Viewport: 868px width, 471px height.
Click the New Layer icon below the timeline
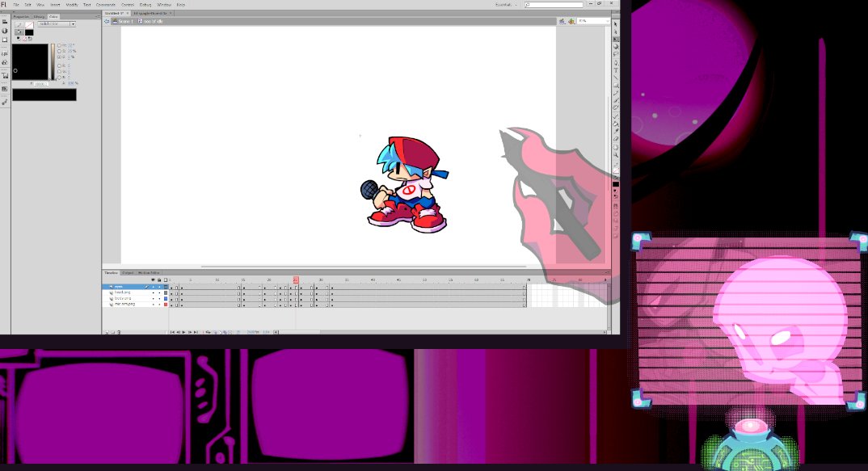[x=107, y=332]
